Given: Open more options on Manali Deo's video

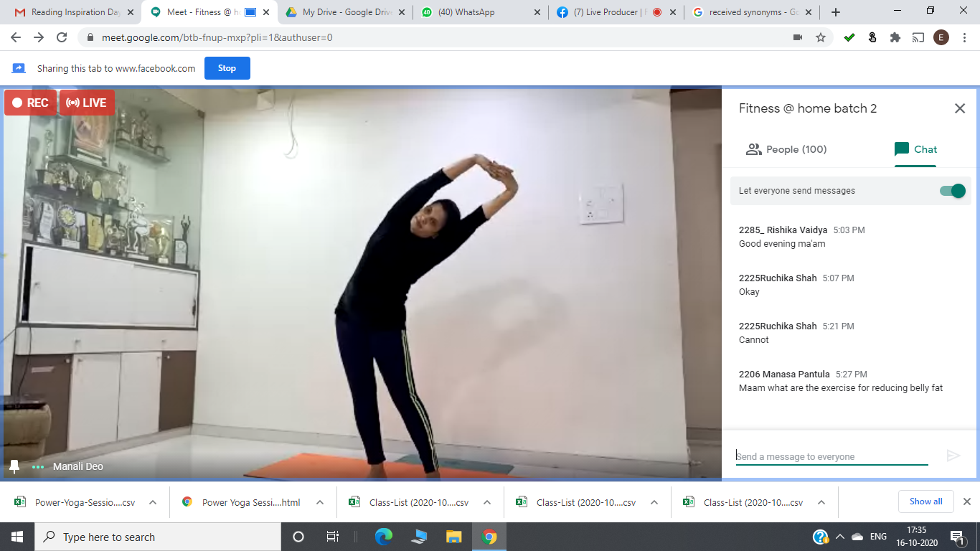Looking at the screenshot, I should (x=37, y=466).
